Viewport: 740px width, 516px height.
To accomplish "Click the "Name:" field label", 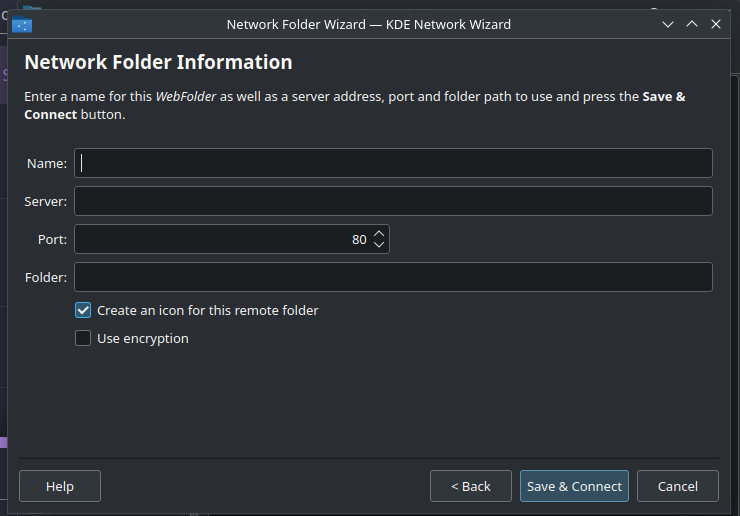I will [x=47, y=163].
